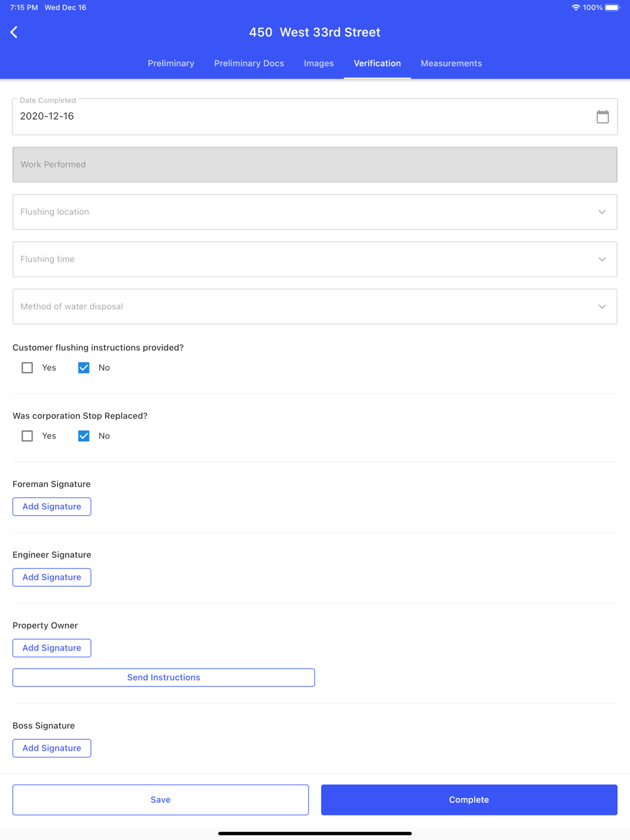Screen dimensions: 630x840
Task: Open the Flushing time dropdown
Action: [315, 259]
